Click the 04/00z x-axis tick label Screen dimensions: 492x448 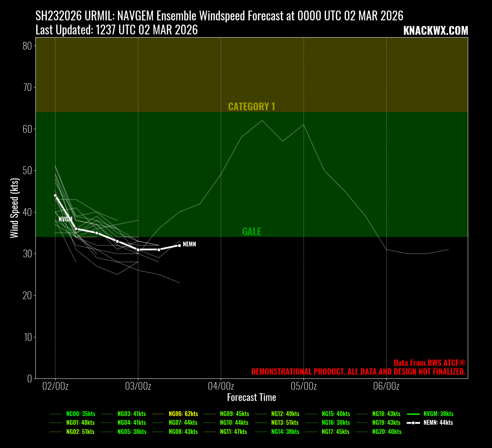tap(221, 387)
